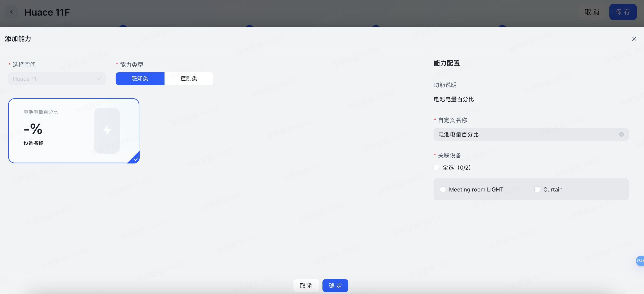Click the battery lightning icon on card
Screen dimensions: 644x294
click(x=107, y=130)
